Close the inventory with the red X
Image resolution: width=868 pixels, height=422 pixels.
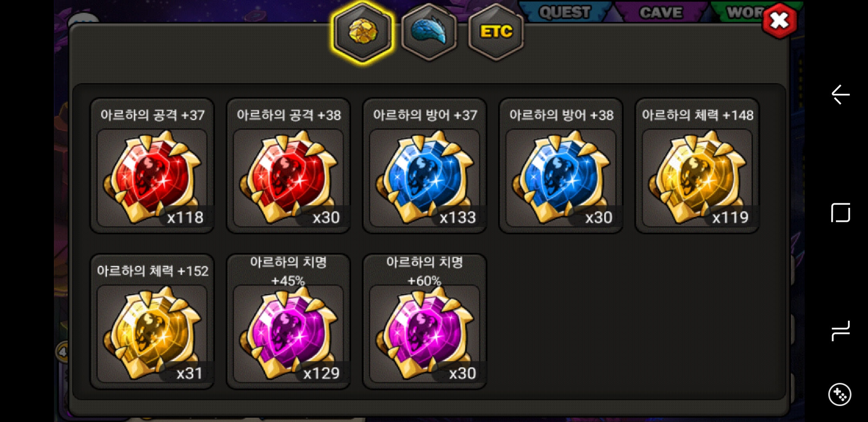coord(780,21)
